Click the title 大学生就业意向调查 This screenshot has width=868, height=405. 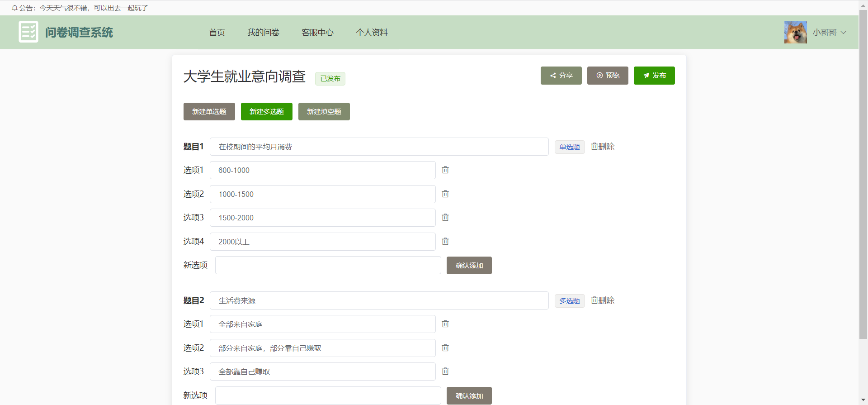245,76
